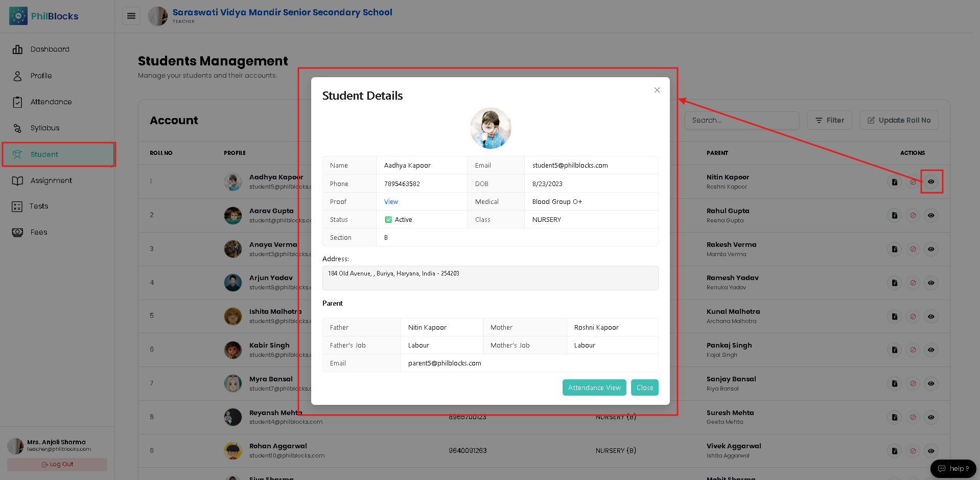Image resolution: width=980 pixels, height=480 pixels.
Task: Click Rohan Aggarwal's student name
Action: (278, 446)
